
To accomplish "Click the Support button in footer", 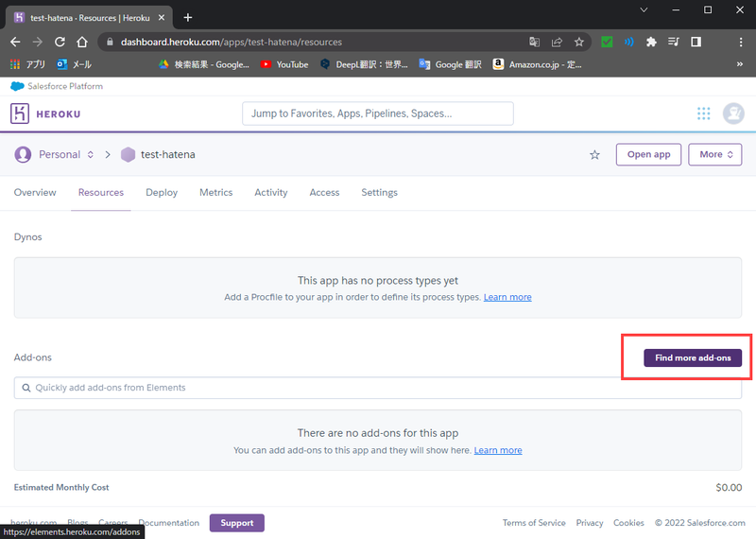I will point(237,523).
